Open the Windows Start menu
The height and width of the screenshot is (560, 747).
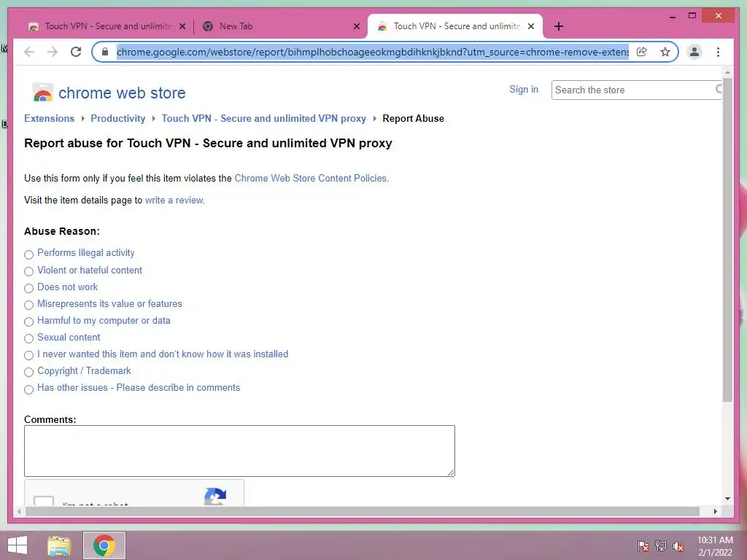tap(18, 545)
